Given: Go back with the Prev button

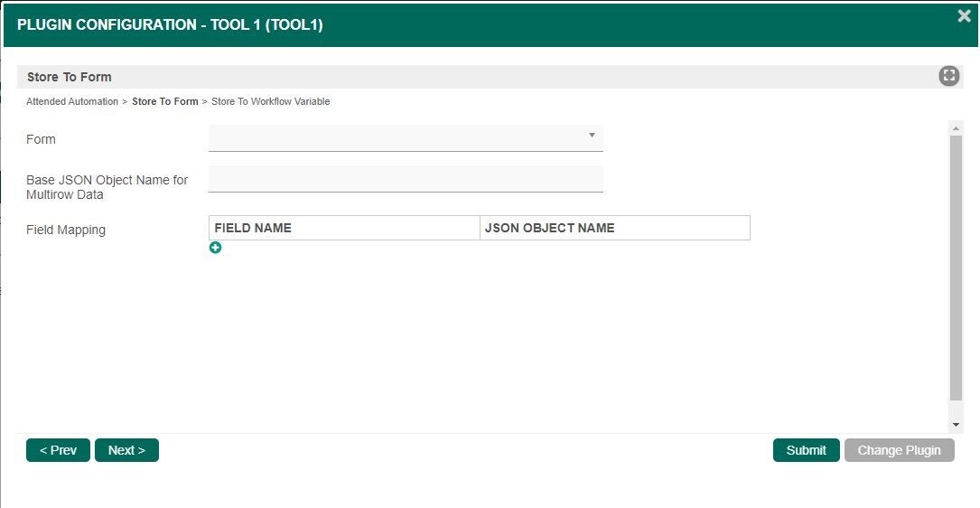Looking at the screenshot, I should [58, 450].
